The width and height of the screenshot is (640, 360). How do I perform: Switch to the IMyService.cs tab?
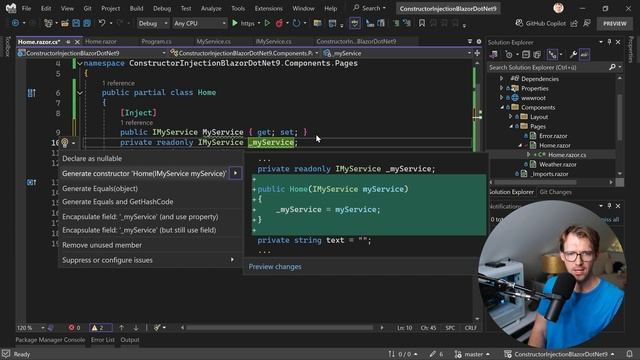pyautogui.click(x=273, y=42)
